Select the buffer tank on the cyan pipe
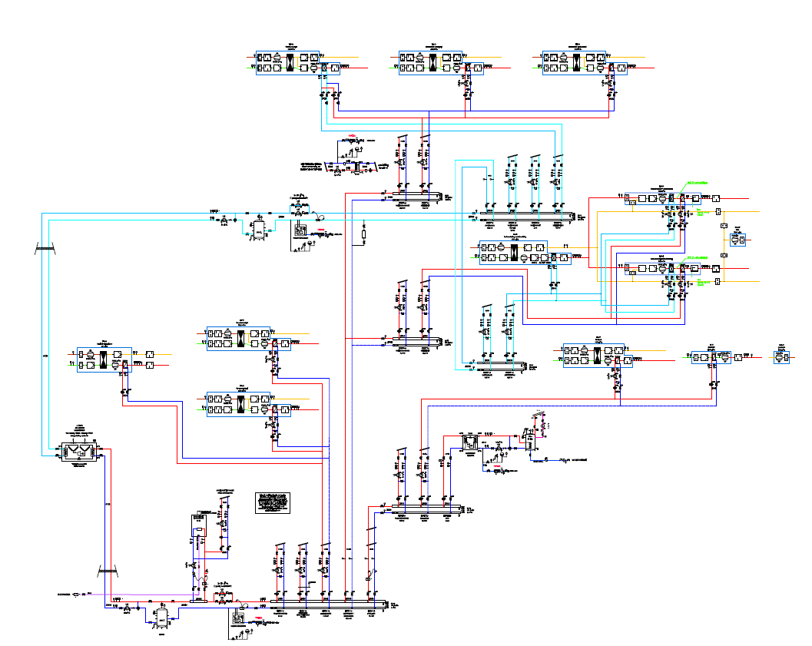This screenshot has width=812, height=646. 258,229
